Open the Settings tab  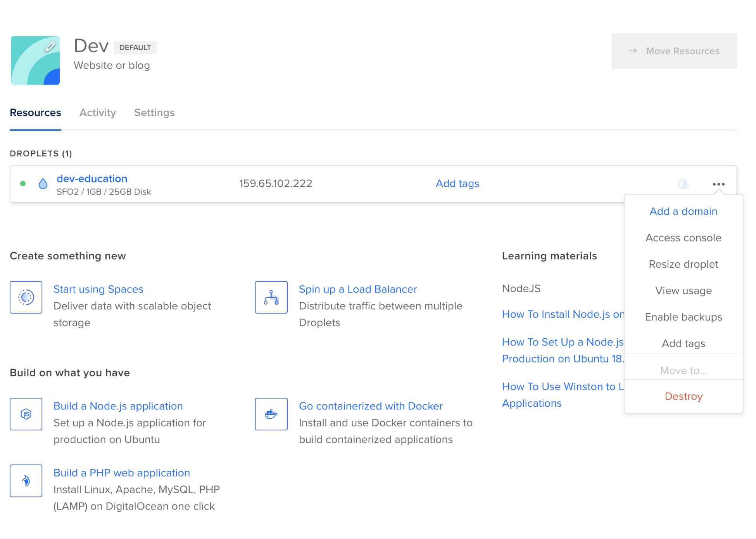point(154,113)
